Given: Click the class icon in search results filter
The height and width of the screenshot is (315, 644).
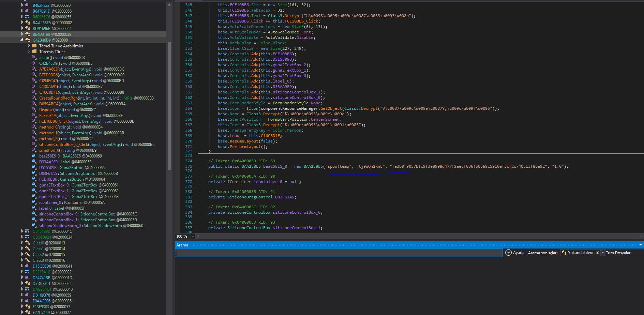Looking at the screenshot, I should 564,253.
